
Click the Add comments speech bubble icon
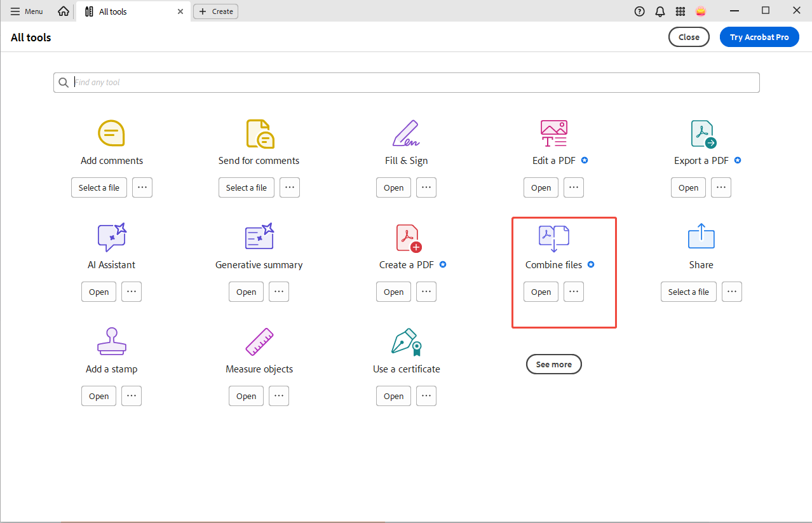[111, 133]
